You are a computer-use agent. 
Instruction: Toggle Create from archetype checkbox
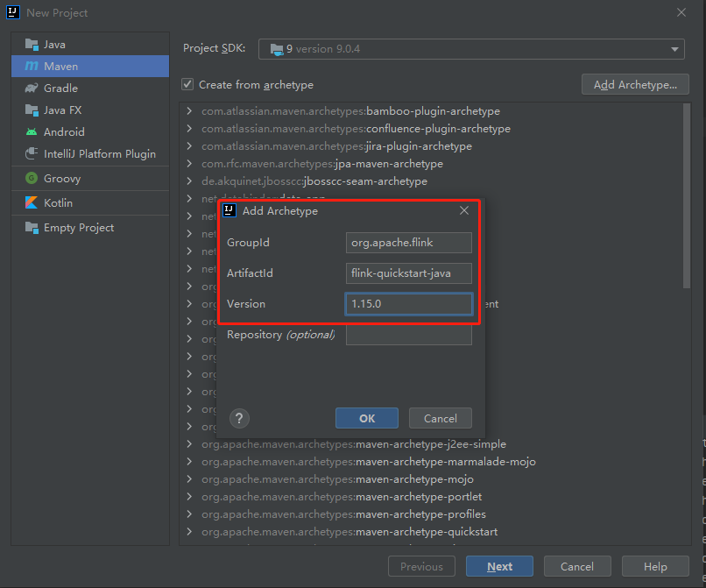(187, 85)
